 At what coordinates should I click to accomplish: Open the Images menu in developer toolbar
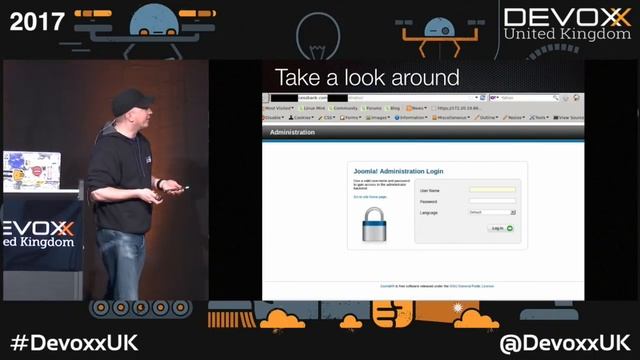click(x=378, y=118)
